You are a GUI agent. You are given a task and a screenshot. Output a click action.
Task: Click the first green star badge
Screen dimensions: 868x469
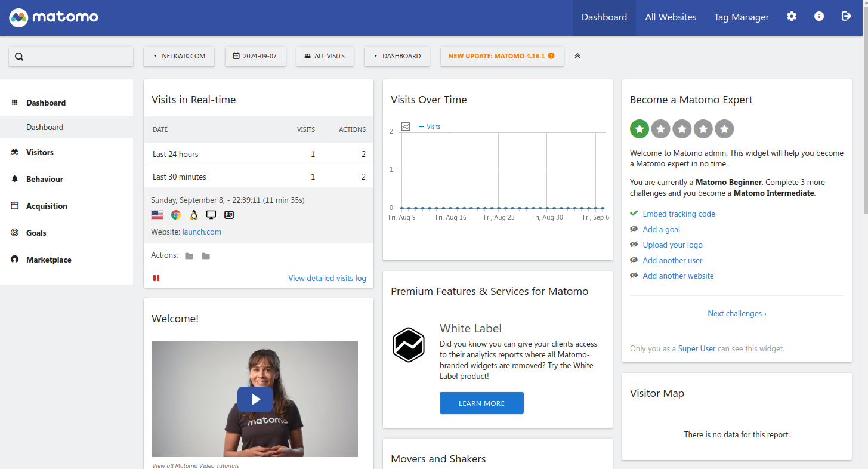click(x=640, y=129)
